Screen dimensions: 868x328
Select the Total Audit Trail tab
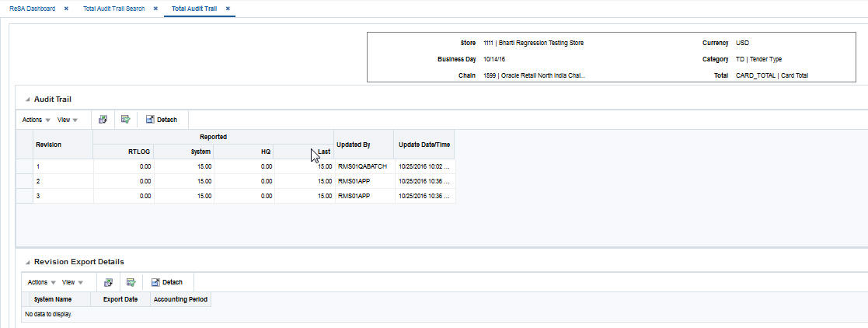[193, 9]
